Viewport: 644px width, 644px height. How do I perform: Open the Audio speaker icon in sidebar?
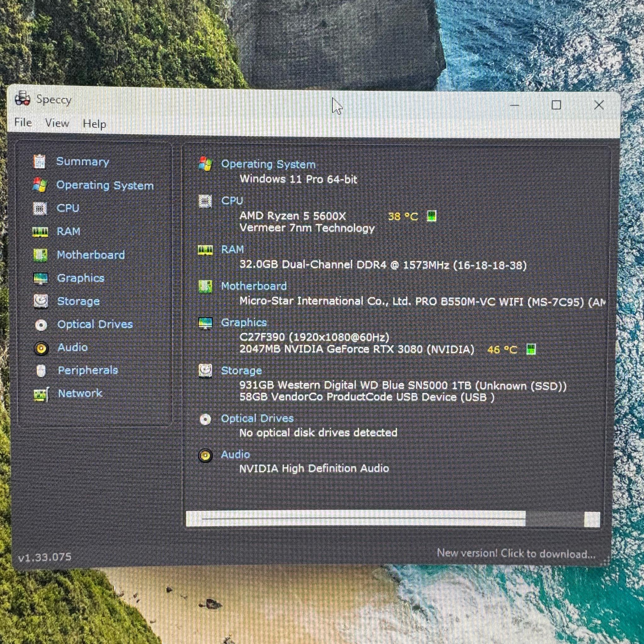click(x=41, y=348)
